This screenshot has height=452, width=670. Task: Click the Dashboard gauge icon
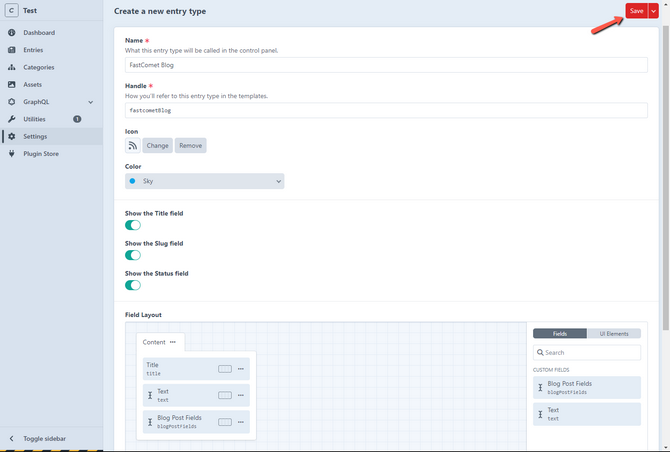[x=12, y=33]
